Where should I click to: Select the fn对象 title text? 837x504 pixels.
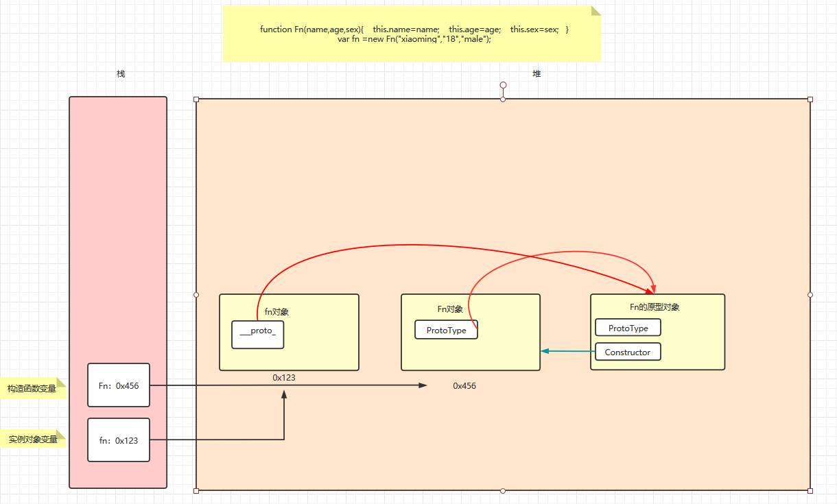coord(276,312)
